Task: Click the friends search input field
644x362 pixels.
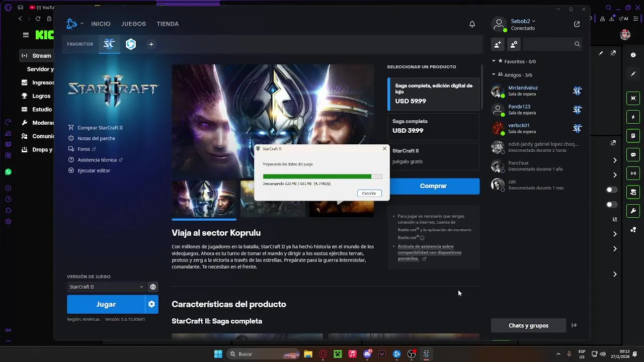Action: click(x=548, y=44)
